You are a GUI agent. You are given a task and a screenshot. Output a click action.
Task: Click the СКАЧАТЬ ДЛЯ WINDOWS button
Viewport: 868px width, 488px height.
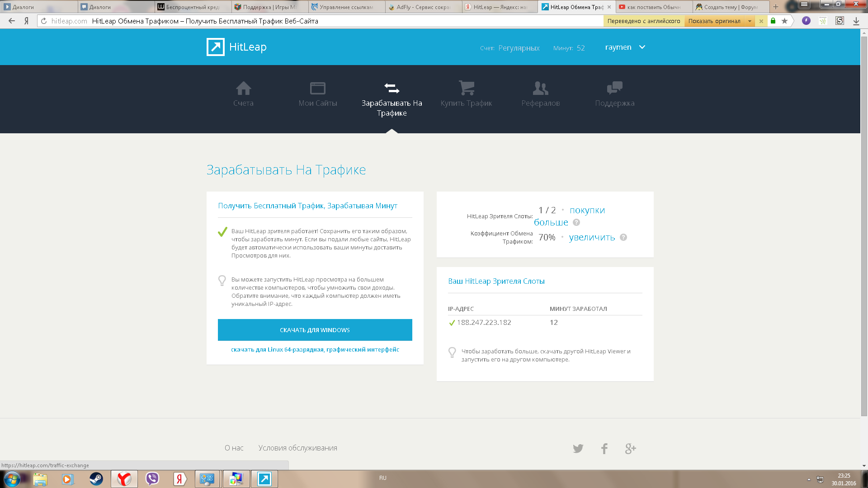point(315,330)
